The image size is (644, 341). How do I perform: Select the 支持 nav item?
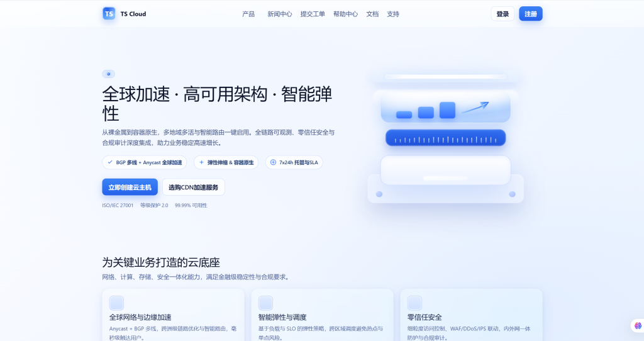tap(392, 14)
